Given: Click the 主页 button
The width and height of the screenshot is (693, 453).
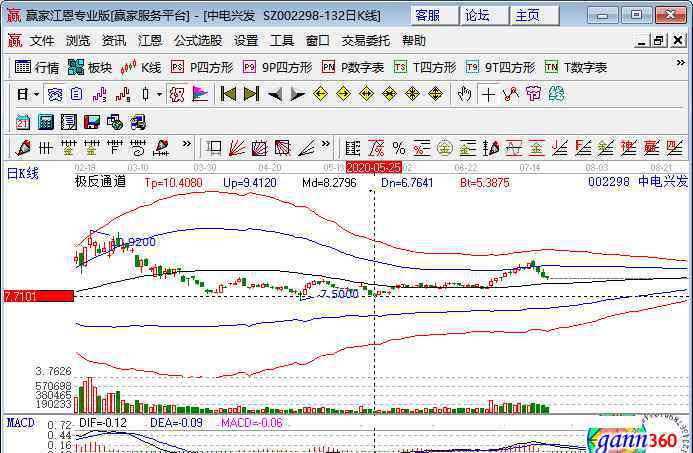Looking at the screenshot, I should (x=534, y=15).
